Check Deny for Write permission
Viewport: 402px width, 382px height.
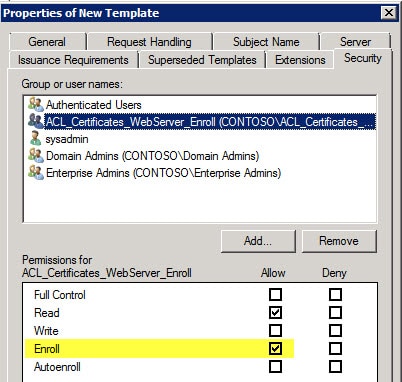point(335,331)
